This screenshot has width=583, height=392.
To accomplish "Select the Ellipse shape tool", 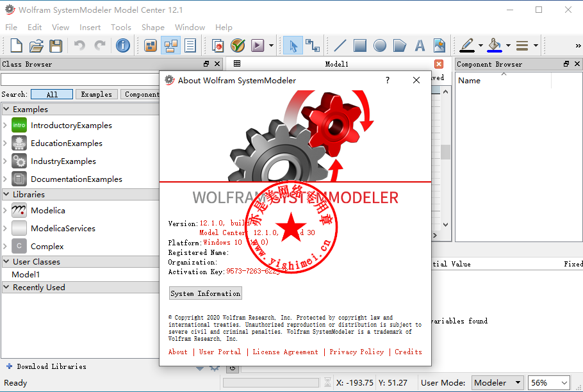I will coord(380,45).
